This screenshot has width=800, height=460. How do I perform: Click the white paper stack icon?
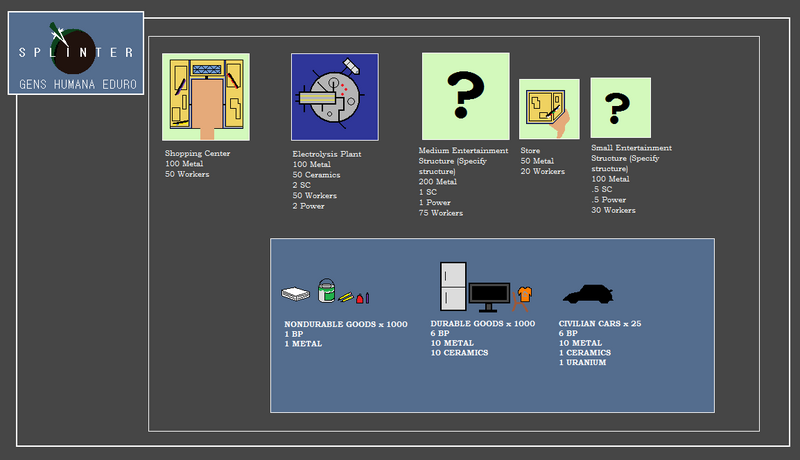pos(296,295)
